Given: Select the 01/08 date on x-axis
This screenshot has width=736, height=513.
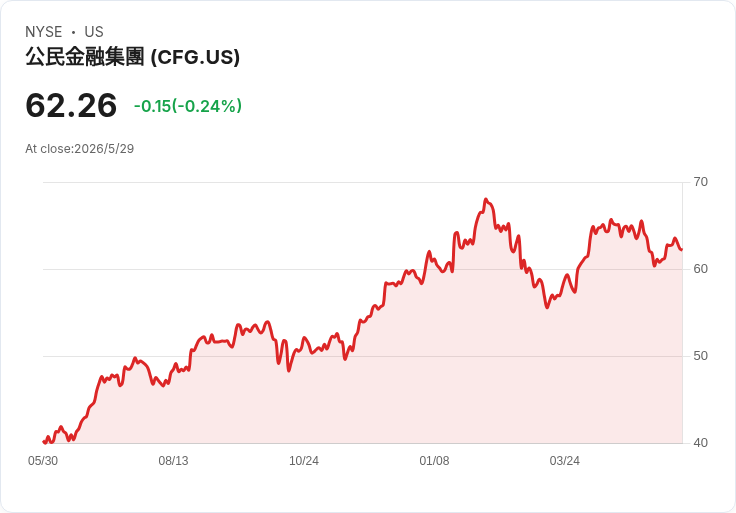Looking at the screenshot, I should [x=434, y=461].
